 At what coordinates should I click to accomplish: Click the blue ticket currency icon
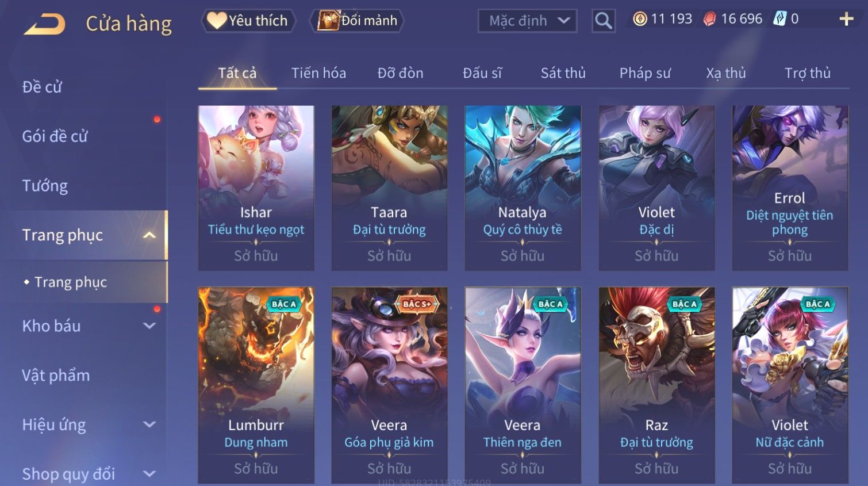[x=779, y=19]
